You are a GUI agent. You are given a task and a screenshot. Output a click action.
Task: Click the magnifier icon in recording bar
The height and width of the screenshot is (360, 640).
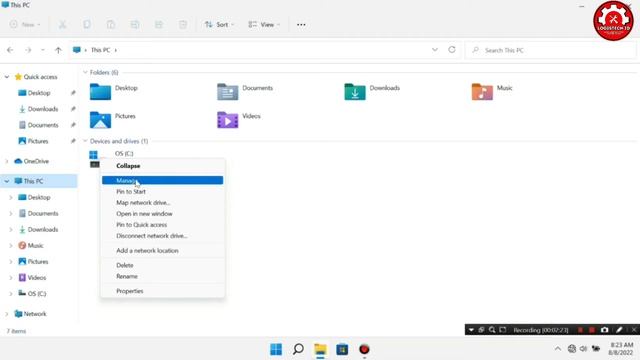(x=492, y=330)
